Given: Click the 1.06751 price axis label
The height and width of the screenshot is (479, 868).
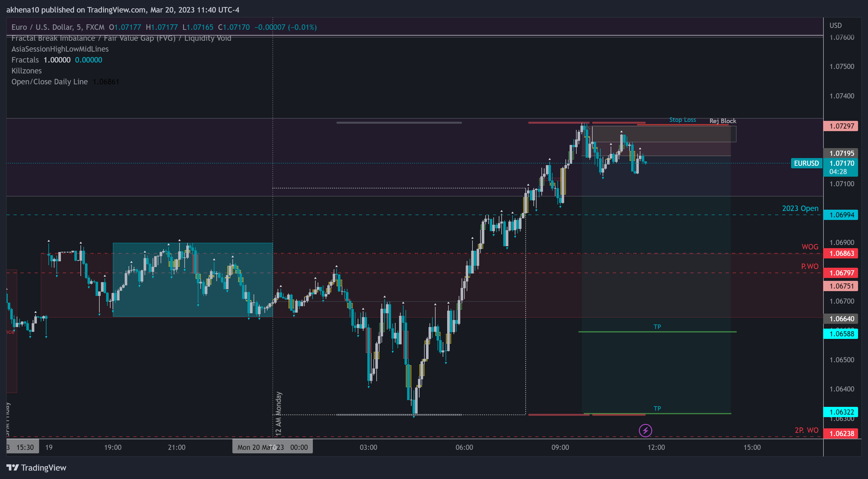Looking at the screenshot, I should (841, 286).
